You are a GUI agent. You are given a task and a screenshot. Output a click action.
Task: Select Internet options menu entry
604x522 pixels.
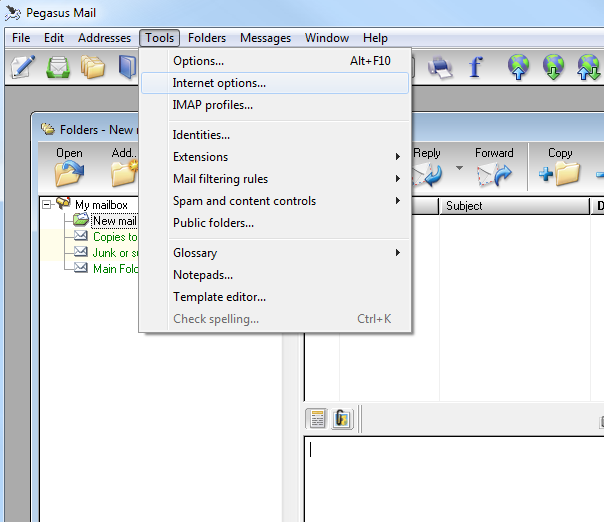[219, 83]
